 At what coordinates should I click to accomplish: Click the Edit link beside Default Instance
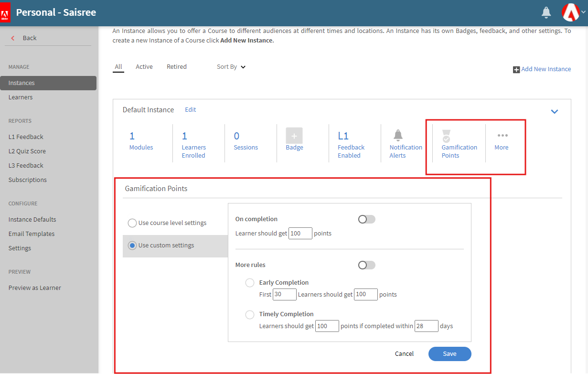[191, 110]
